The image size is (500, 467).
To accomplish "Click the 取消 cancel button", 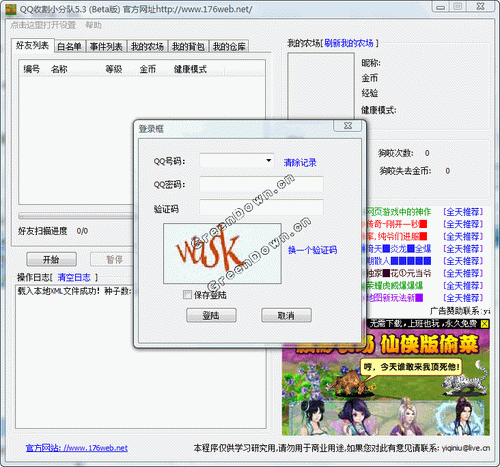I will (286, 315).
